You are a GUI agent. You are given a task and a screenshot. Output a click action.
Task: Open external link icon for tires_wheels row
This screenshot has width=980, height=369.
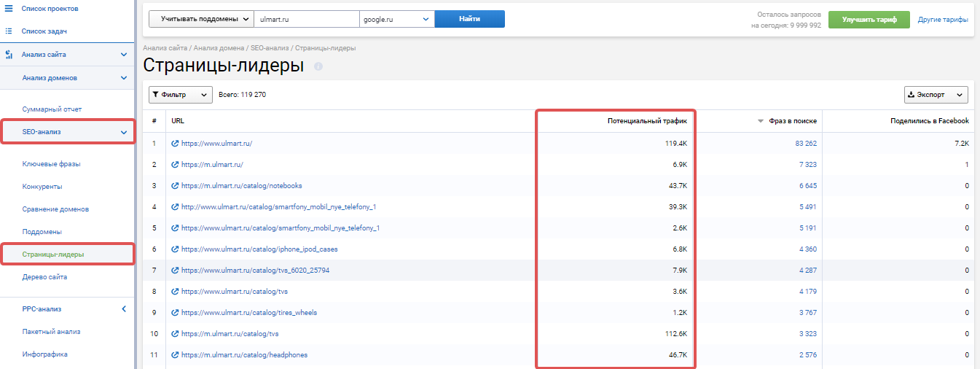coord(175,313)
